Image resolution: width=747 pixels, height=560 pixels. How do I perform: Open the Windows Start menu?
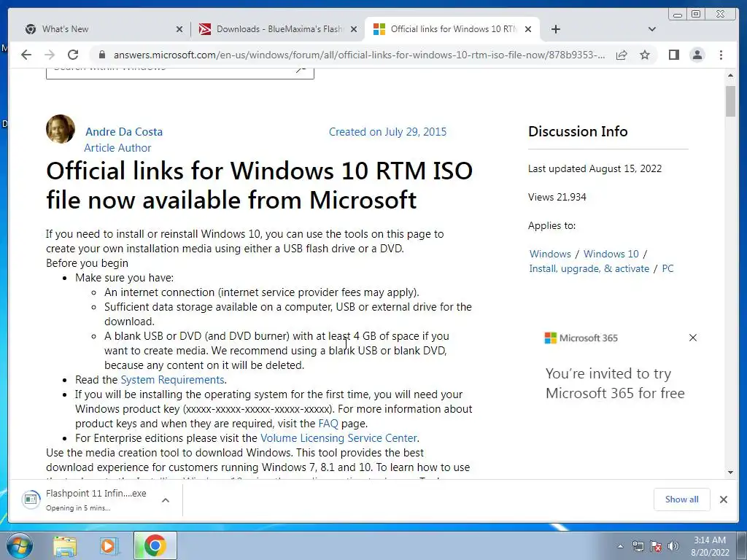click(19, 545)
